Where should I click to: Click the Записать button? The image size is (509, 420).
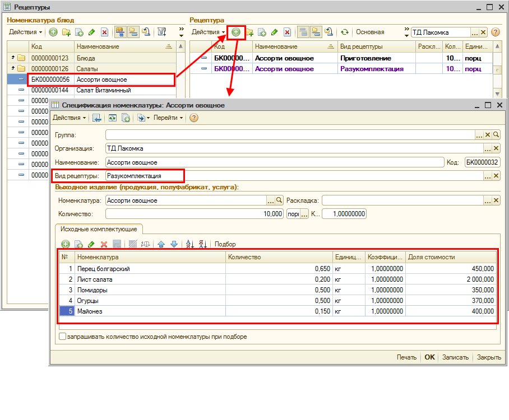coord(454,357)
